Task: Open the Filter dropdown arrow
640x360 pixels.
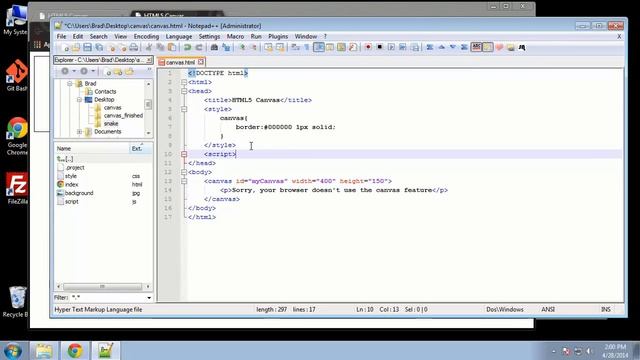Action: click(x=149, y=298)
